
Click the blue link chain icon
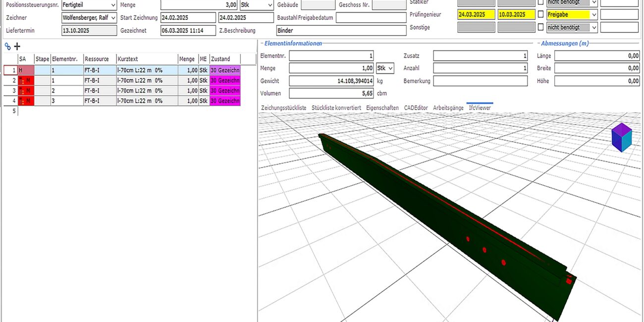(7, 47)
